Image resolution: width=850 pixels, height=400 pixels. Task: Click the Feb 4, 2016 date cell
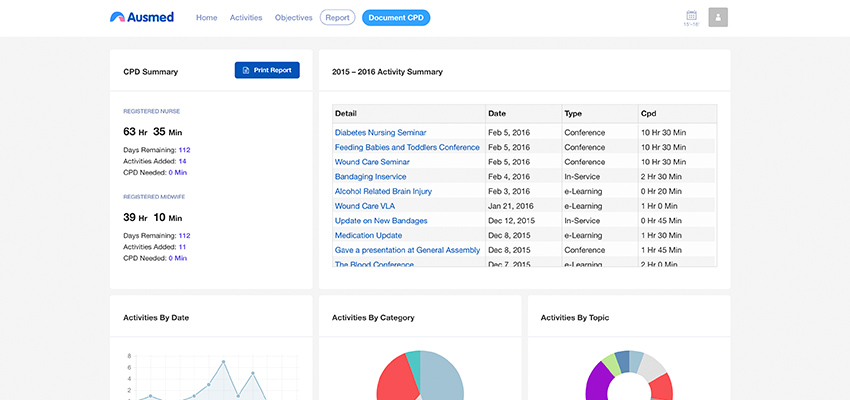pyautogui.click(x=509, y=177)
